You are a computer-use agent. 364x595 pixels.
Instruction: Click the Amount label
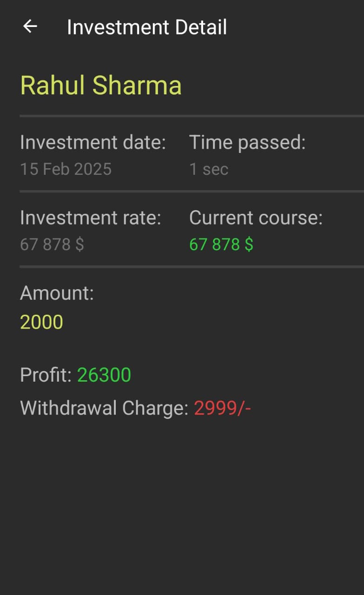click(x=57, y=293)
